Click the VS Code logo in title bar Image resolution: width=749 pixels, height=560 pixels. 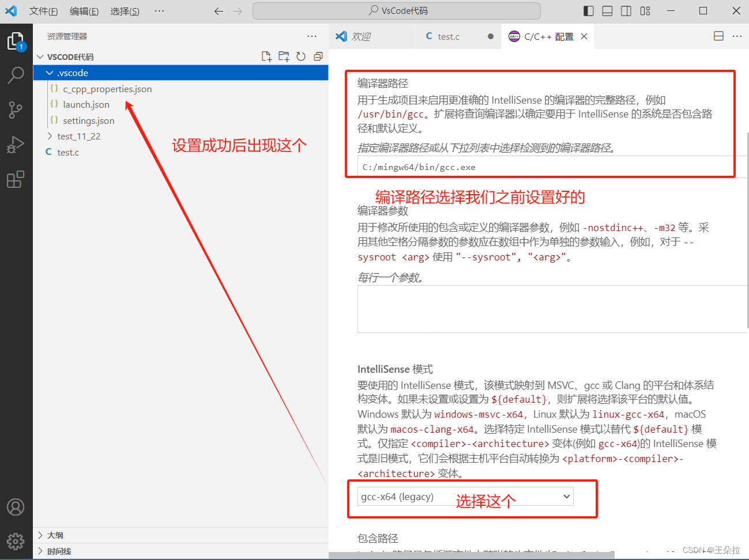[x=11, y=11]
